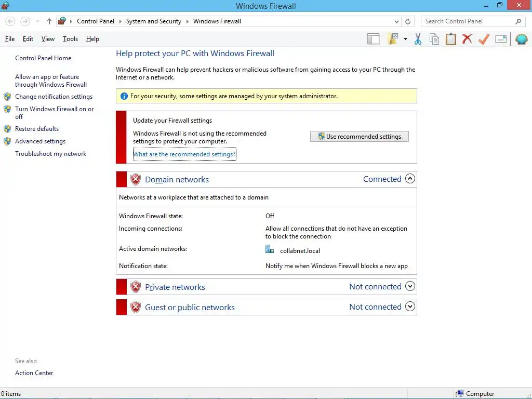
Task: Open Action Center under See also
Action: (x=34, y=373)
